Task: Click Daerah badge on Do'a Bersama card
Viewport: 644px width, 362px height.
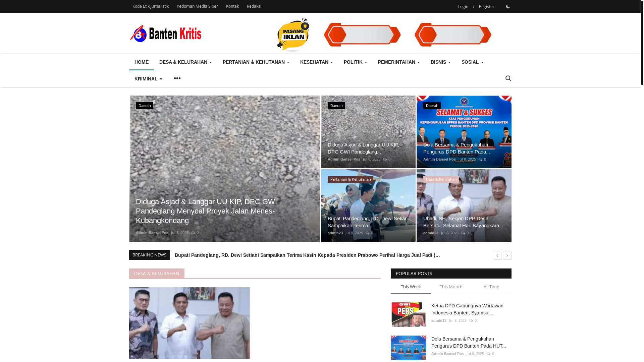Action: point(432,106)
